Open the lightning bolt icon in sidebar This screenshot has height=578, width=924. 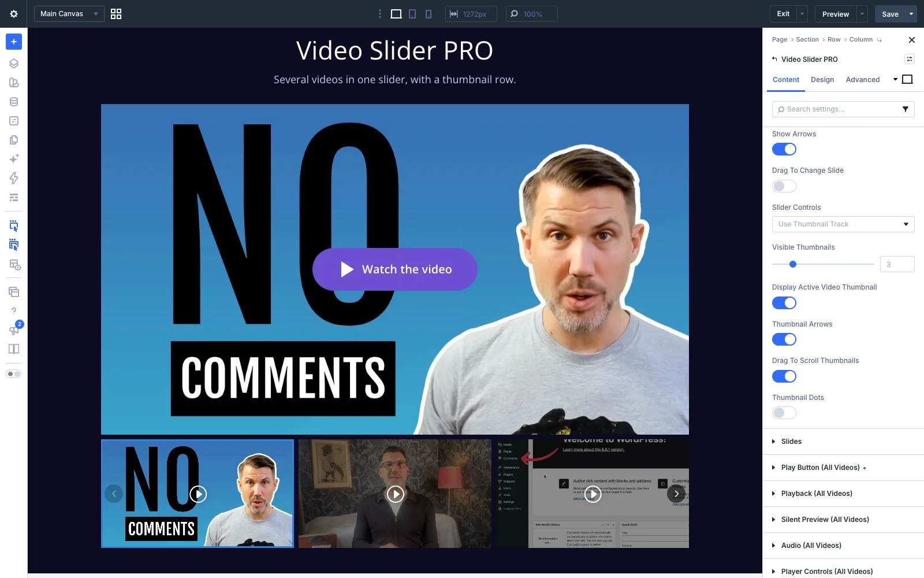[x=14, y=178]
